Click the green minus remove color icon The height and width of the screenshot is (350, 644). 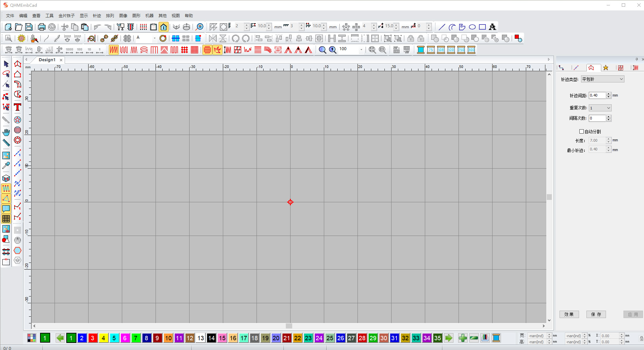click(474, 338)
